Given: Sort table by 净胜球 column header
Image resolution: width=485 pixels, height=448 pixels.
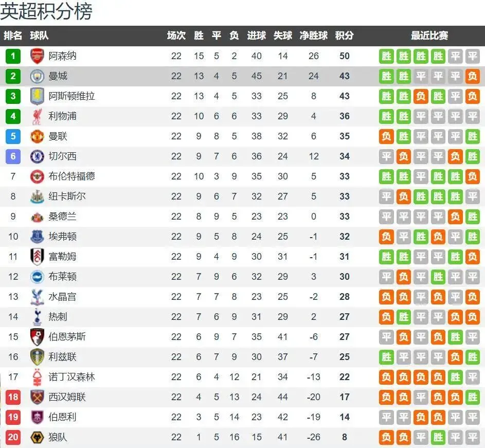Looking at the screenshot, I should [314, 35].
